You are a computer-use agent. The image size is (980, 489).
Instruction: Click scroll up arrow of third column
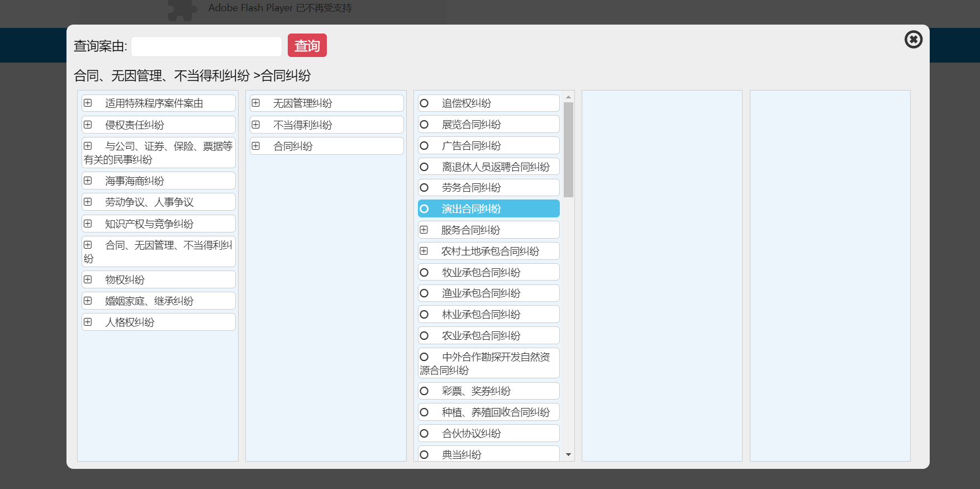[568, 97]
